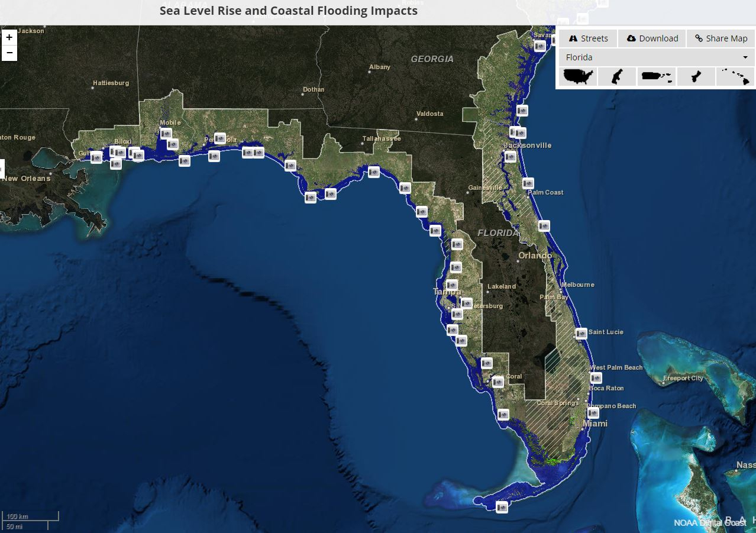The image size is (756, 533).
Task: Click the Miami city label on map
Action: [595, 424]
